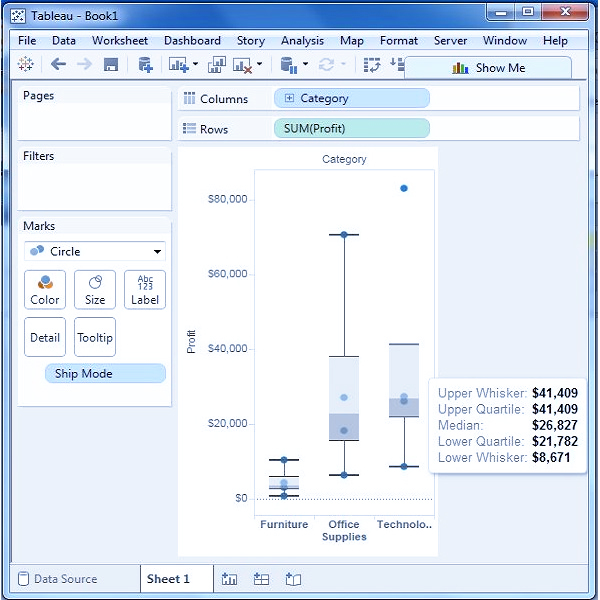
Task: Open the run update dropdown arrow
Action: 343,64
